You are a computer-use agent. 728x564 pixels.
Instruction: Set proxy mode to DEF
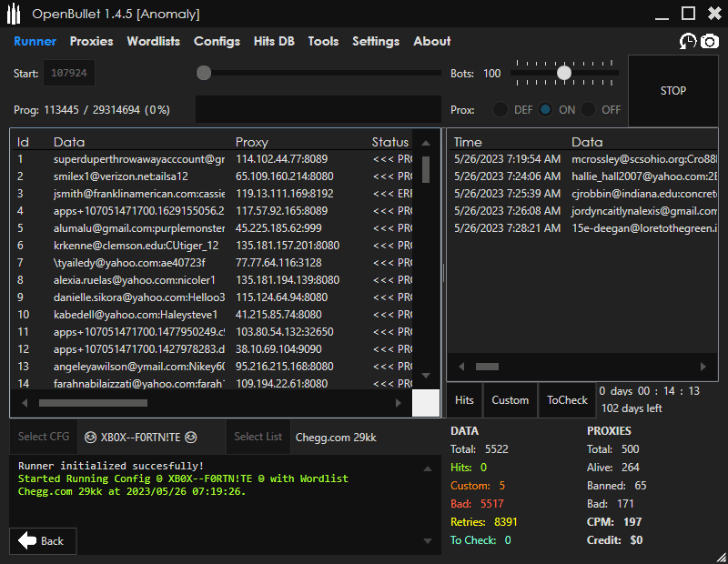click(x=500, y=109)
